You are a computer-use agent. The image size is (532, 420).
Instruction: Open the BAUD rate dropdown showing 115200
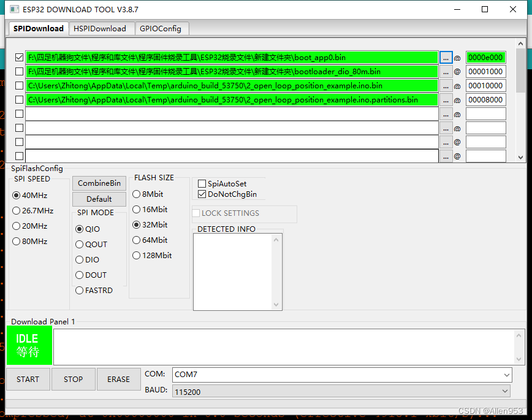[341, 391]
